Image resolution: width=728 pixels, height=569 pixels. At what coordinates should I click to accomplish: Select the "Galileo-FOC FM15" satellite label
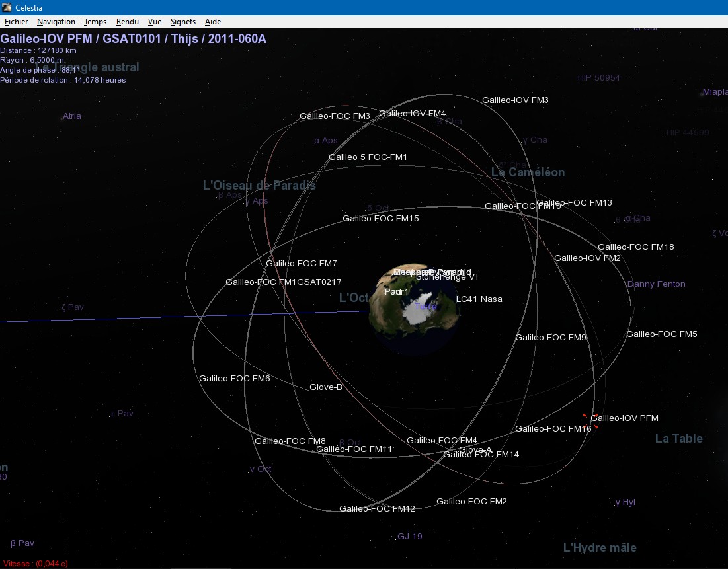381,218
